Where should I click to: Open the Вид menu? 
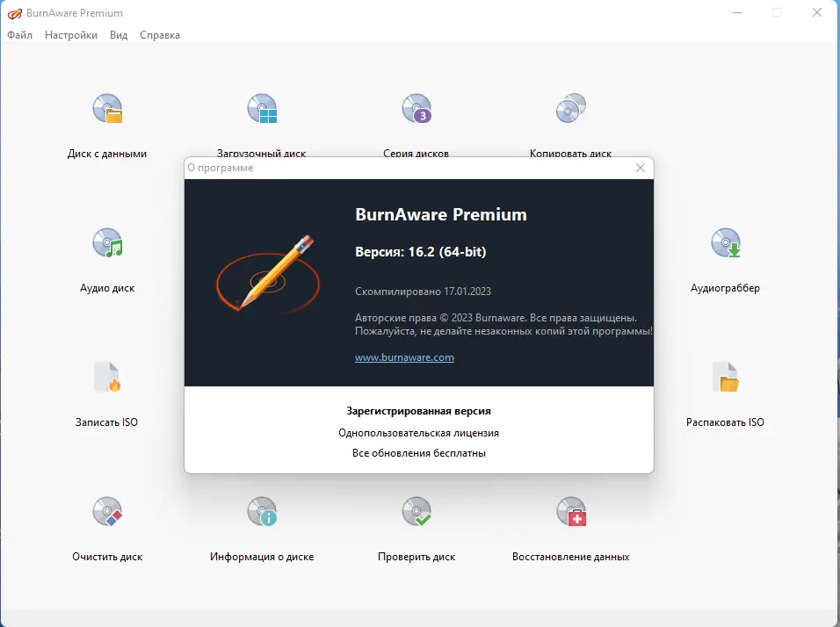[119, 35]
